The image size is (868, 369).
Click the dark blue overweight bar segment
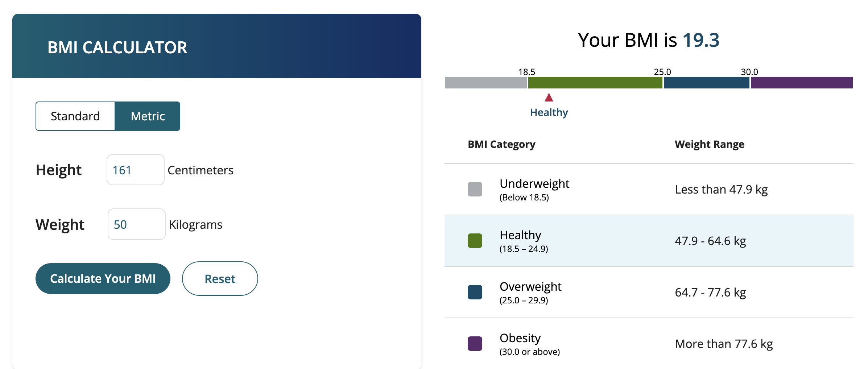tap(706, 83)
